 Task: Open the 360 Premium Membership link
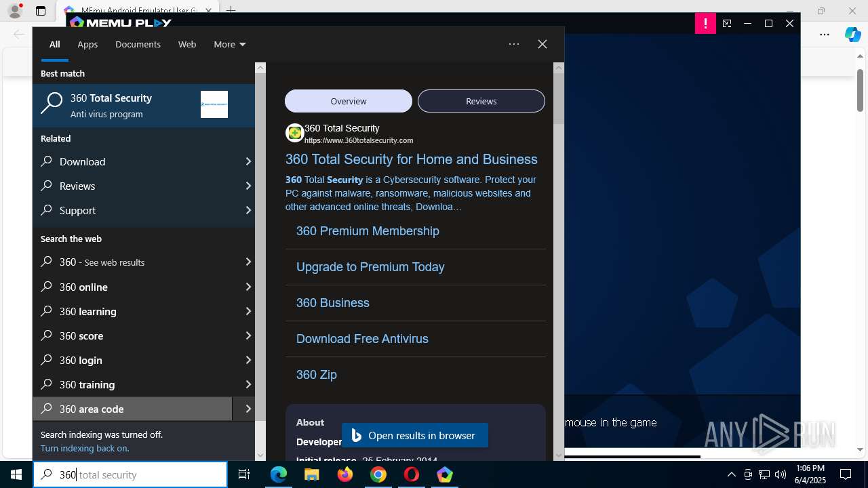[368, 231]
